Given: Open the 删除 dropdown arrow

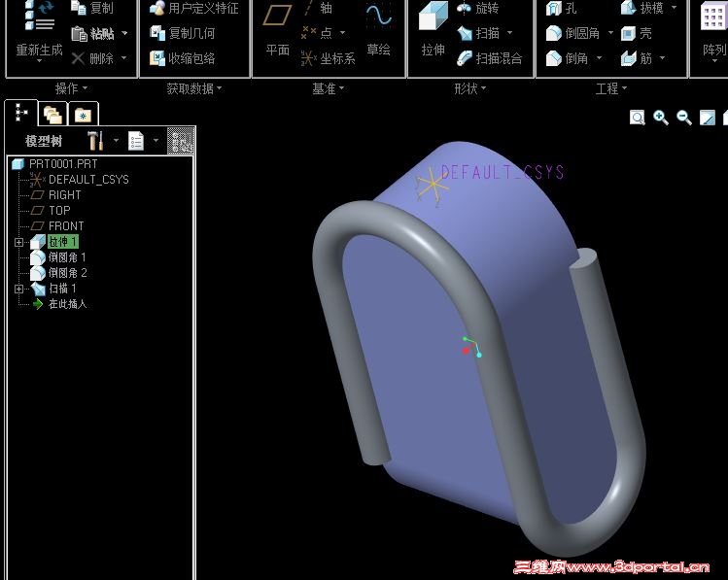Looking at the screenshot, I should 124,57.
